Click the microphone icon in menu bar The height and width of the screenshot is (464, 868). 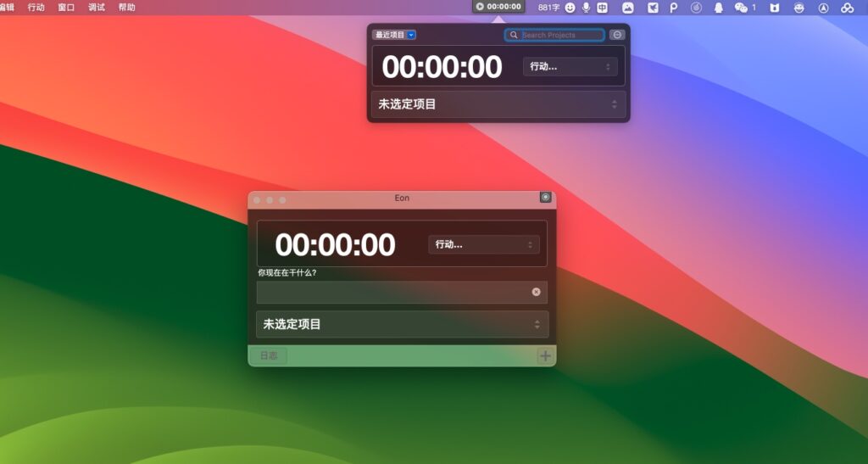586,7
